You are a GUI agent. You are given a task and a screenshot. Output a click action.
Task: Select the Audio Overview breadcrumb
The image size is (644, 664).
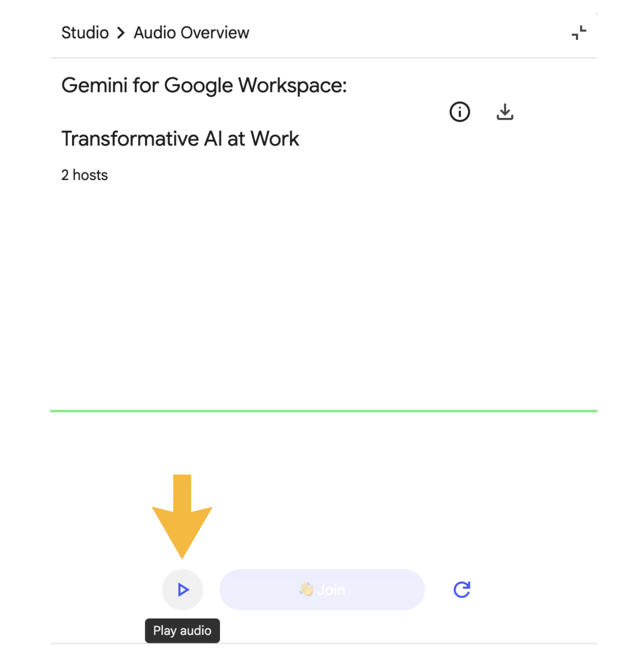coord(192,33)
